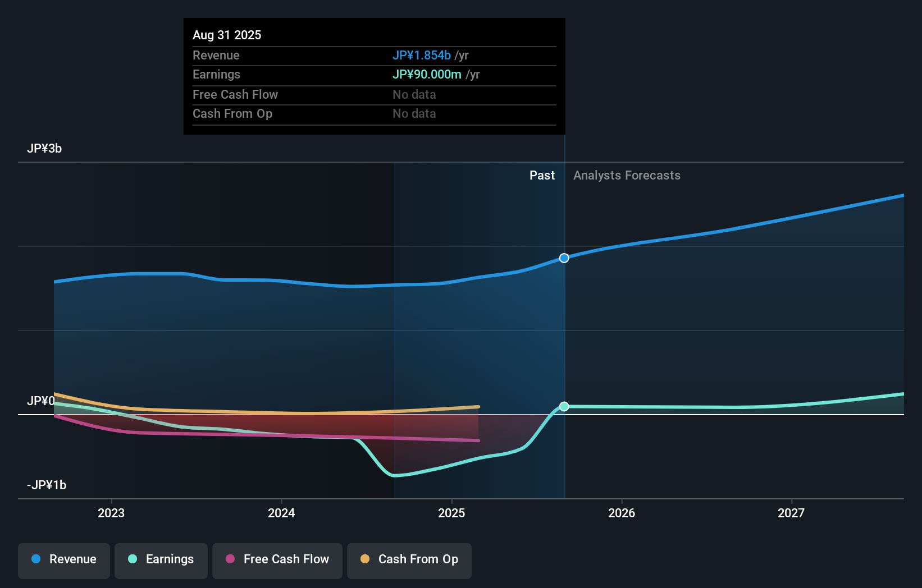This screenshot has height=588, width=922.
Task: Select the Cash From Op legend dot icon
Action: coord(365,559)
